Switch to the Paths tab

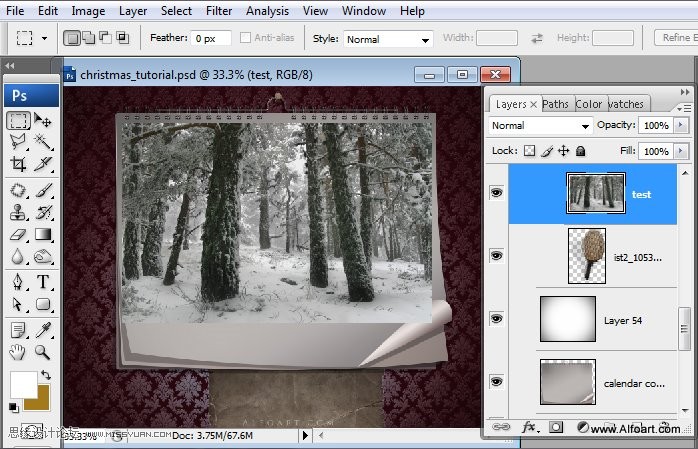pyautogui.click(x=555, y=104)
